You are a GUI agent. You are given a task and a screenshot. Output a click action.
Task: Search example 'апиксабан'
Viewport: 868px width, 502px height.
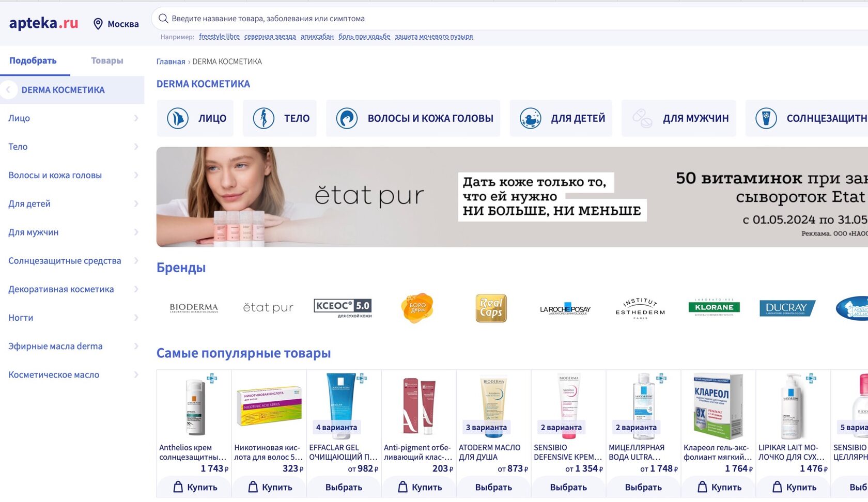(317, 37)
